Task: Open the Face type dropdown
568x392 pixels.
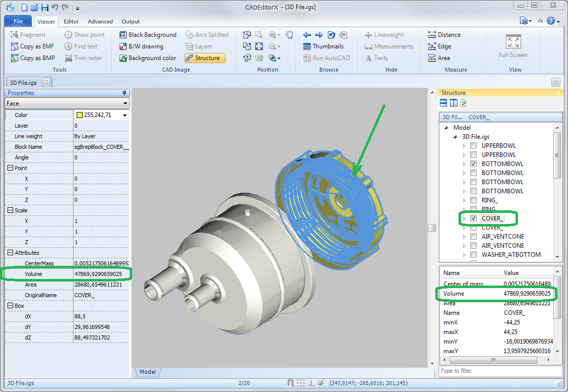Action: 125,103
